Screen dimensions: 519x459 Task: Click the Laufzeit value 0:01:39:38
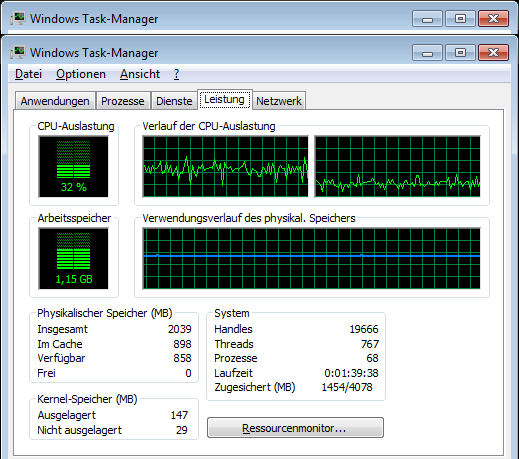(x=351, y=373)
